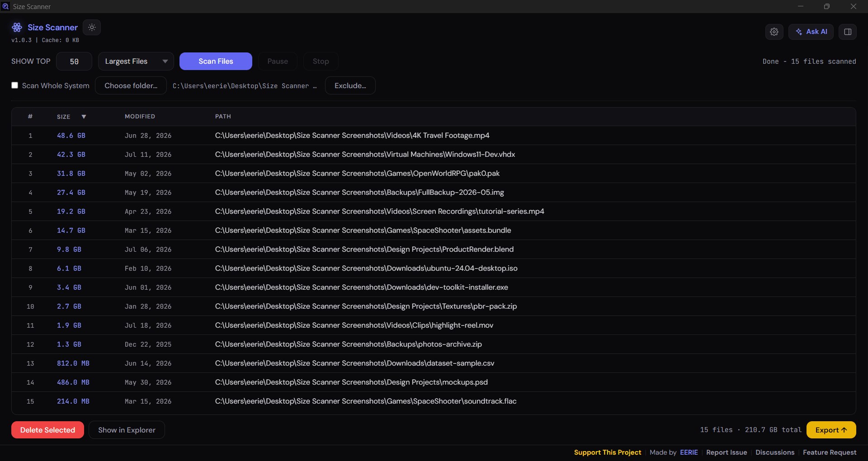Open the Feature Request link
This screenshot has width=868, height=461.
point(830,452)
